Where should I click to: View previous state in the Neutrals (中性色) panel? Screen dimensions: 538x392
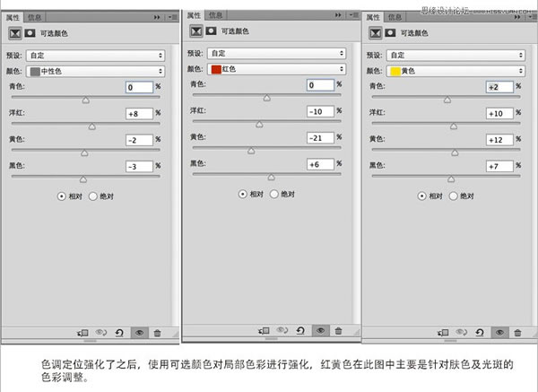coord(101,332)
